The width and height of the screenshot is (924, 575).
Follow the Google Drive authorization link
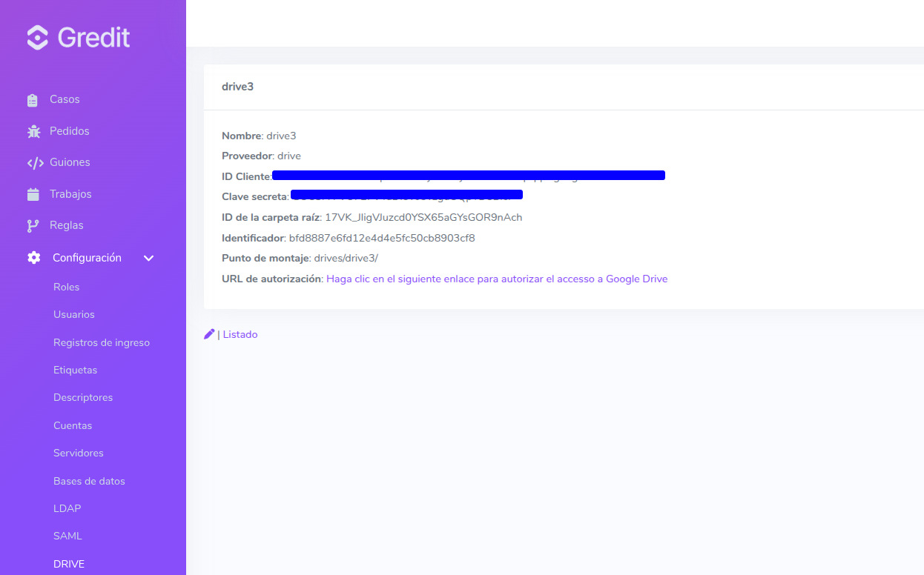497,279
